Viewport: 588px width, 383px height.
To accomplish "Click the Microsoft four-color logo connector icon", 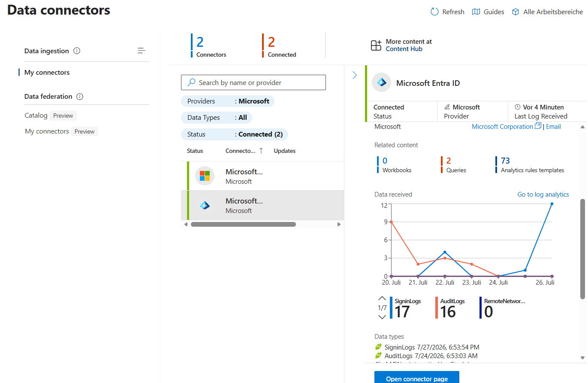I will point(205,176).
